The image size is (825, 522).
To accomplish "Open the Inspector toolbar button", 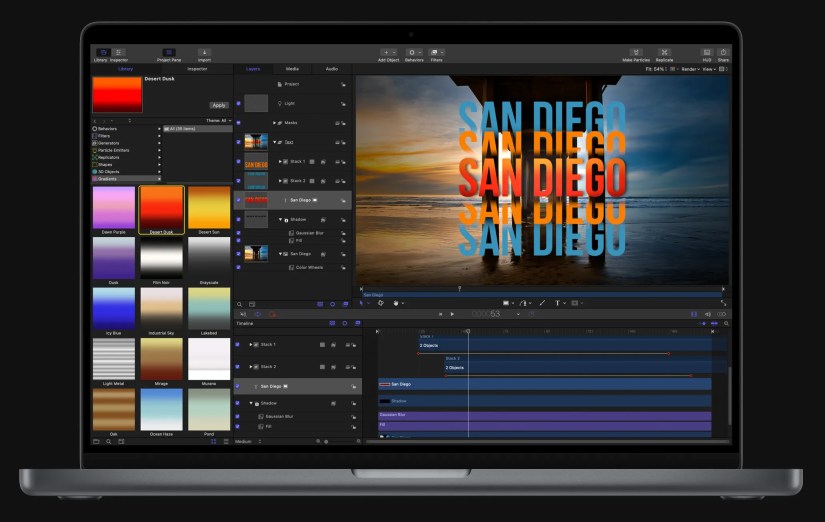I will coord(119,53).
